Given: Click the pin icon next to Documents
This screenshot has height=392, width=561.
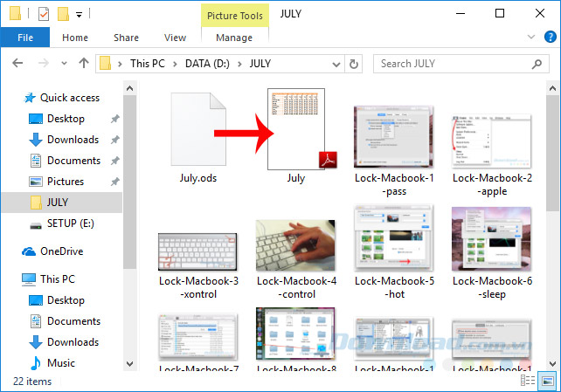Looking at the screenshot, I should tap(114, 161).
